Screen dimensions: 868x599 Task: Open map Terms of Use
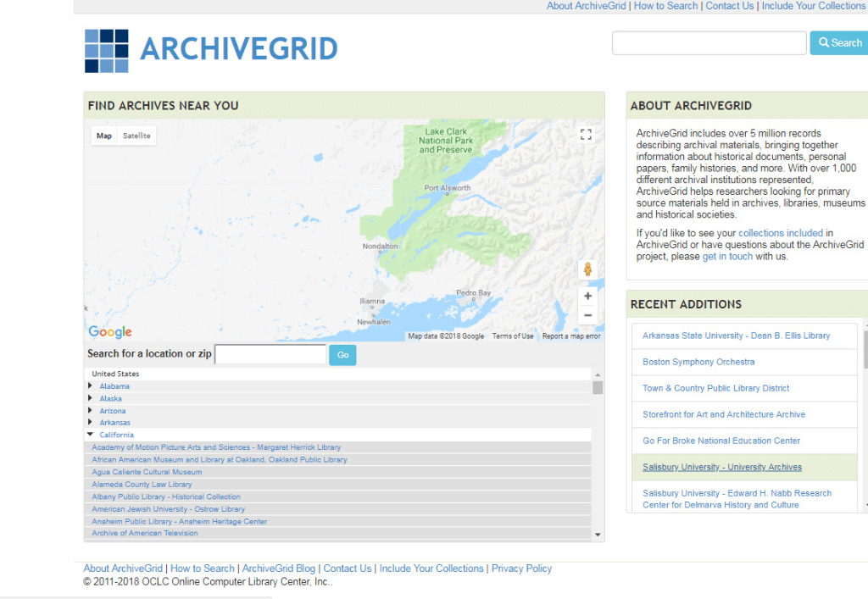pyautogui.click(x=513, y=336)
